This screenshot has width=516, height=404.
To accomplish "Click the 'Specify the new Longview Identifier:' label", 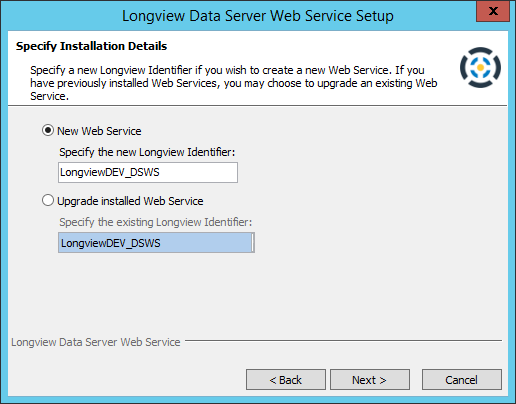I will (147, 152).
